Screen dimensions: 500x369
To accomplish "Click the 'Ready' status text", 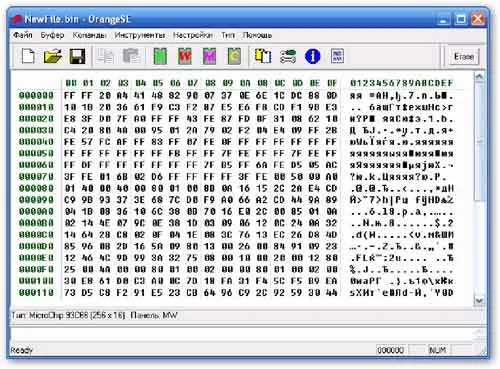I will [21, 350].
